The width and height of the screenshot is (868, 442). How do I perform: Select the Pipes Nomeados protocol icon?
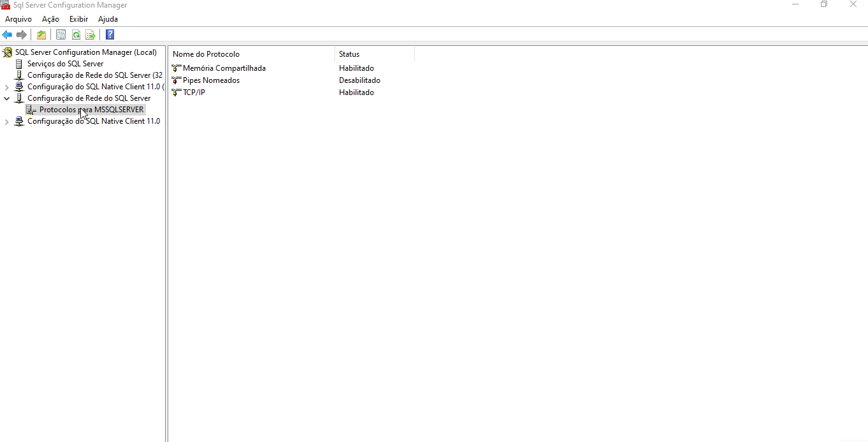click(x=177, y=80)
